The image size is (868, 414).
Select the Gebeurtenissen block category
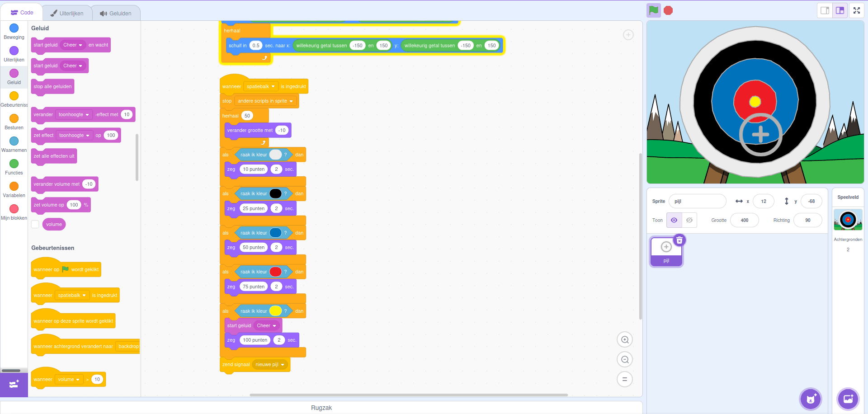(x=14, y=100)
